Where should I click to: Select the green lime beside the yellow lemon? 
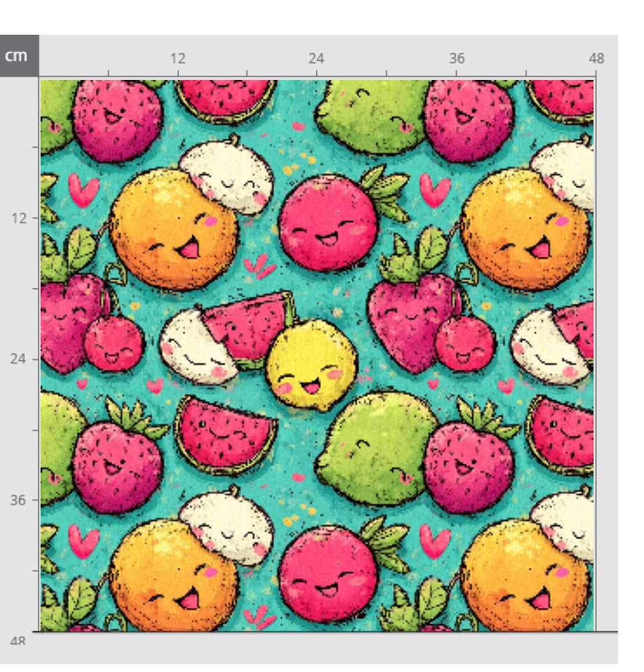[x=378, y=447]
